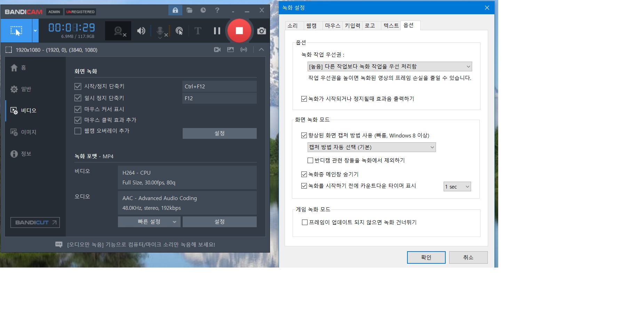This screenshot has height=318, width=644.
Task: Enable 웹캠 오버레이 추가 checkbox
Action: click(x=78, y=131)
